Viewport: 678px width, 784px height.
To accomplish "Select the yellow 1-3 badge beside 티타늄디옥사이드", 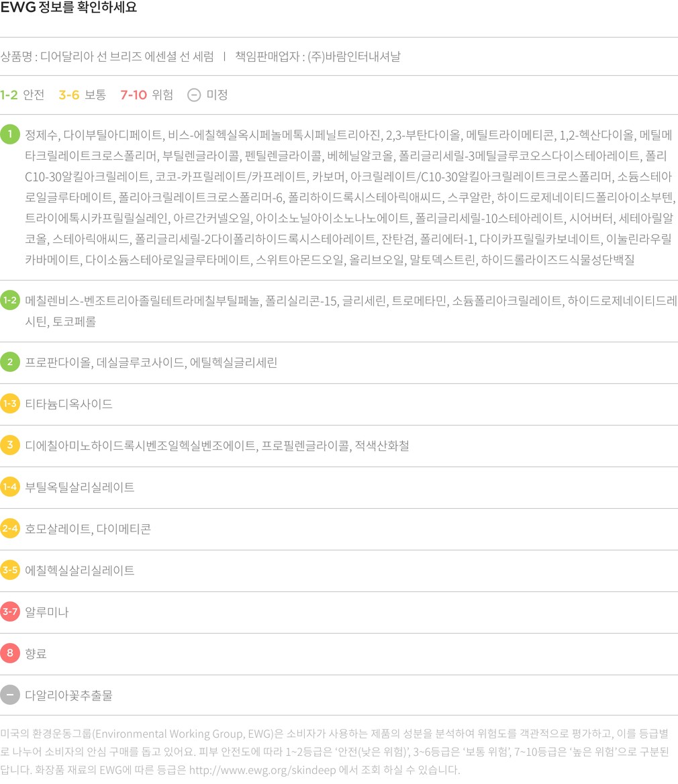I will (x=10, y=404).
